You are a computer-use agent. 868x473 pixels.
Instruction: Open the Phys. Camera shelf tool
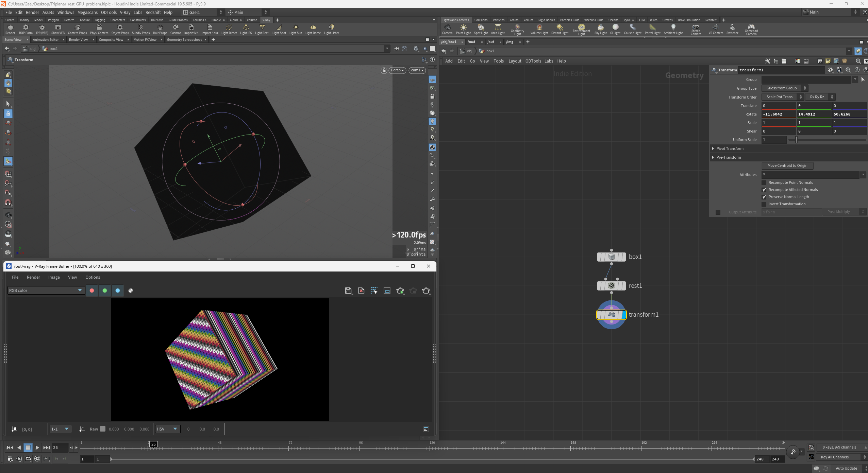[99, 29]
